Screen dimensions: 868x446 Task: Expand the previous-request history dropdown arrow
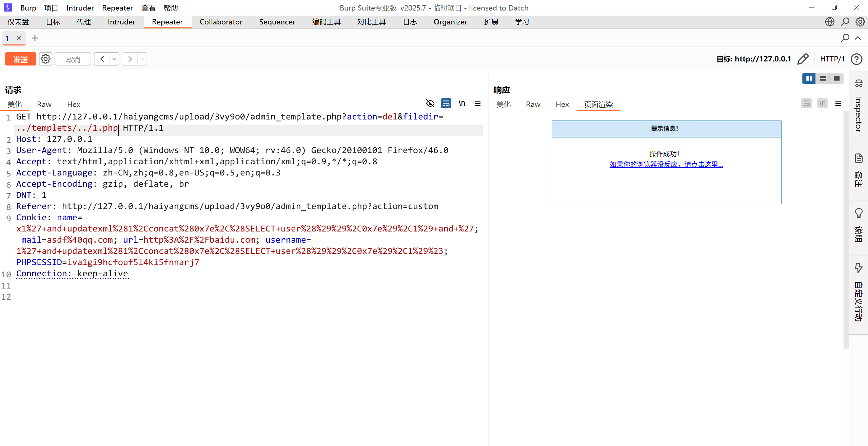(x=115, y=59)
